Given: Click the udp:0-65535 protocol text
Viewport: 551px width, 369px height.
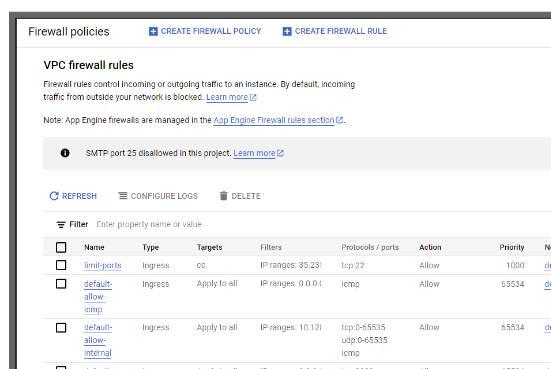Looking at the screenshot, I should pos(364,340).
